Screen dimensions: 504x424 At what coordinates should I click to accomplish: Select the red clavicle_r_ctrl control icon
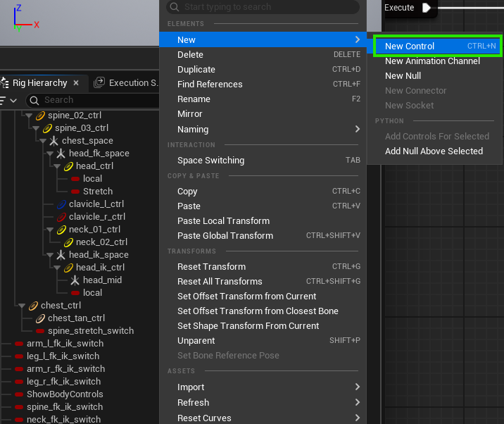pyautogui.click(x=61, y=217)
